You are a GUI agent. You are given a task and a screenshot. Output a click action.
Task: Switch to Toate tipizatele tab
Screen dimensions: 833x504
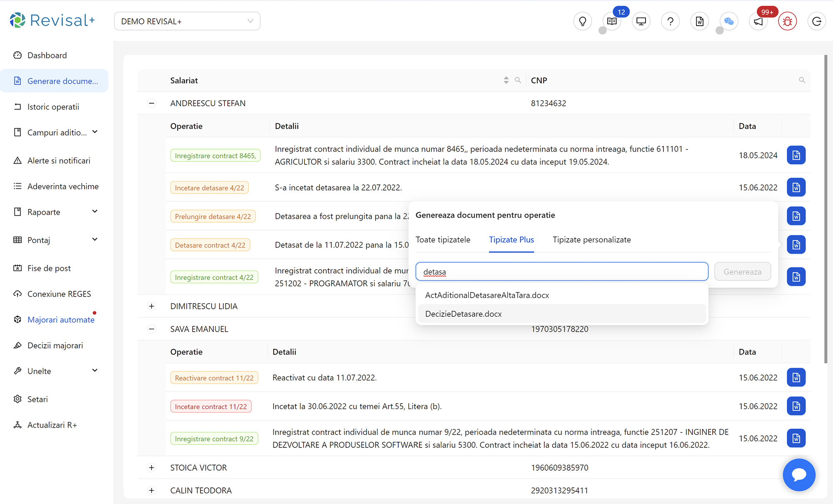(x=443, y=240)
